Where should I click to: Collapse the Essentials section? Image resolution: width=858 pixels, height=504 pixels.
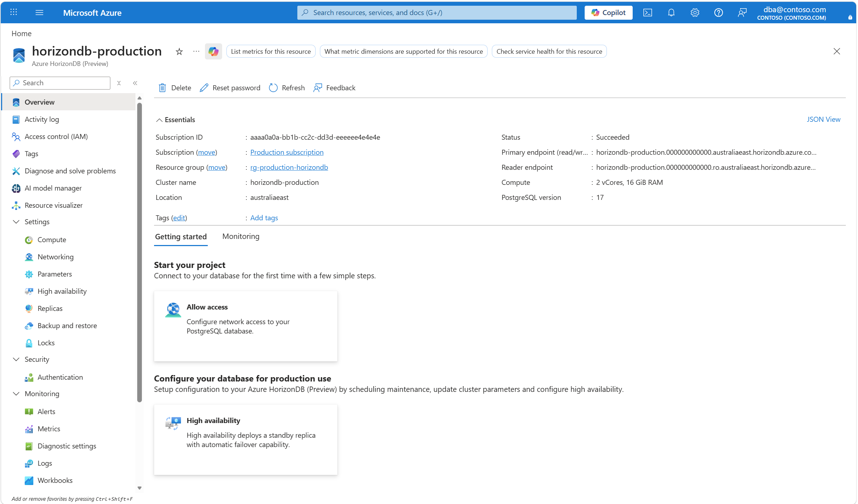click(159, 120)
